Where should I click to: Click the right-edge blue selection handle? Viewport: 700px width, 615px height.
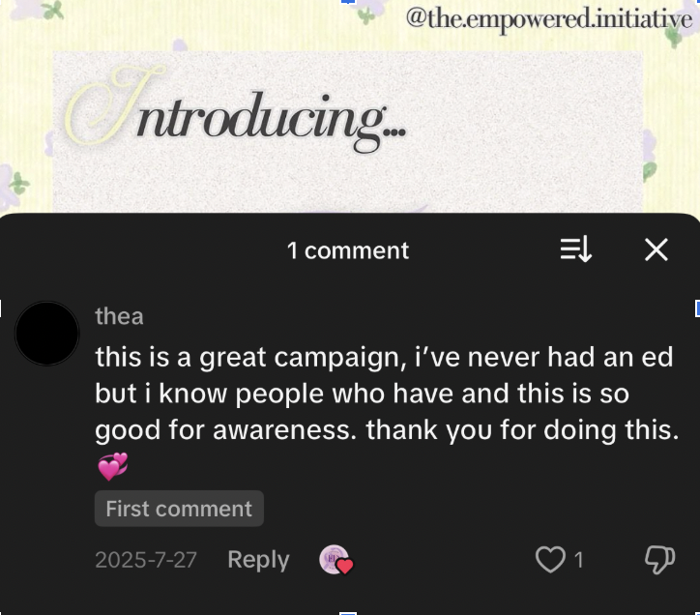[x=697, y=308]
